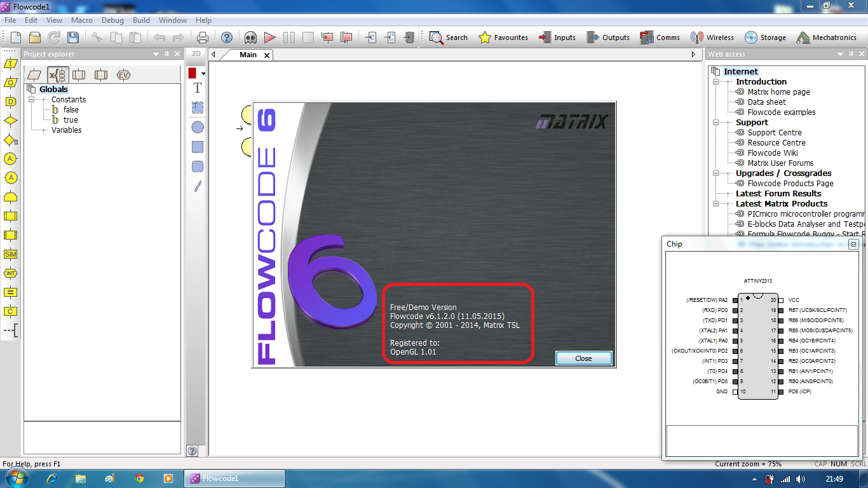The image size is (868, 488).
Task: Select the Comment bracket icon
Action: pyautogui.click(x=10, y=330)
